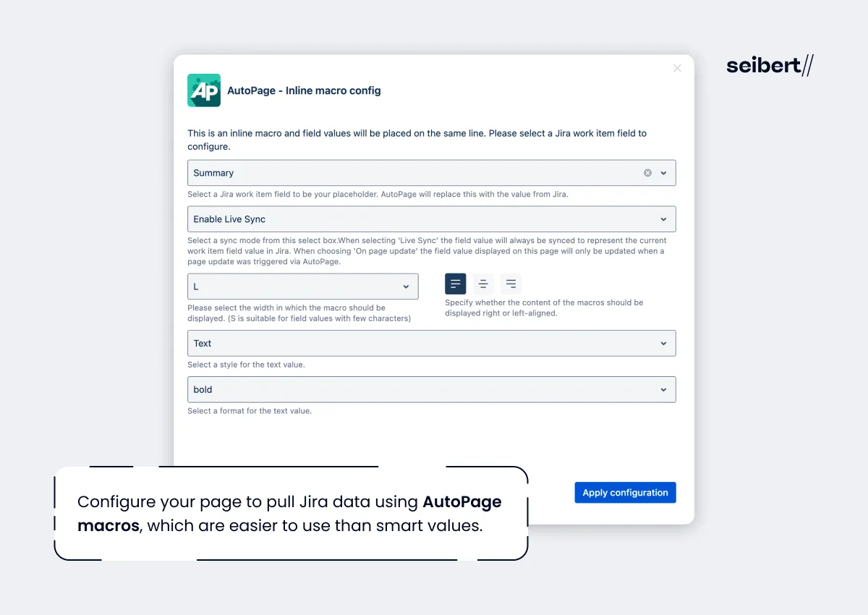Close the Inline macro config dialog

pos(677,68)
